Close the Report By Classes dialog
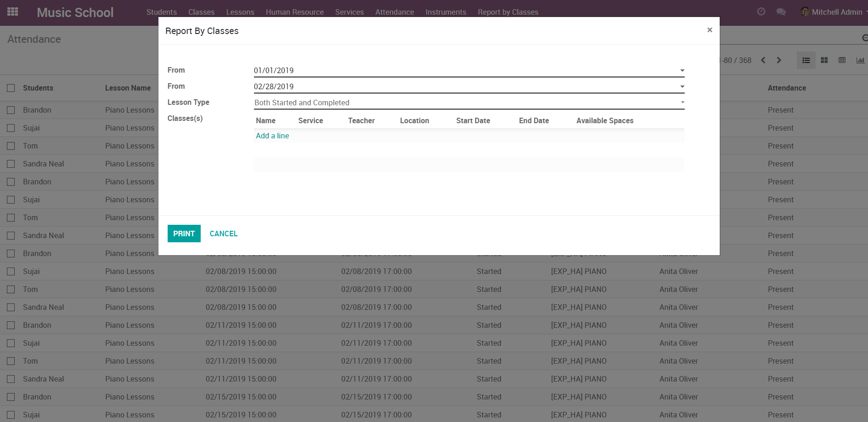868x422 pixels. pyautogui.click(x=710, y=30)
